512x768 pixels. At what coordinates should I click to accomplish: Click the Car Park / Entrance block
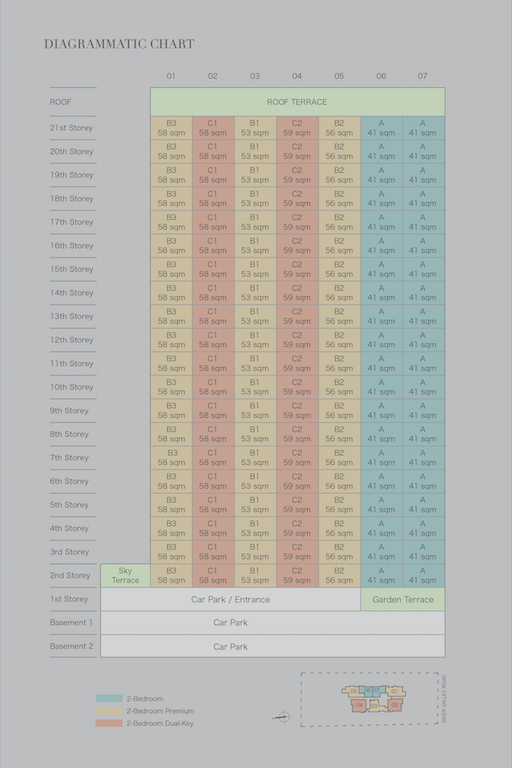coord(231,600)
